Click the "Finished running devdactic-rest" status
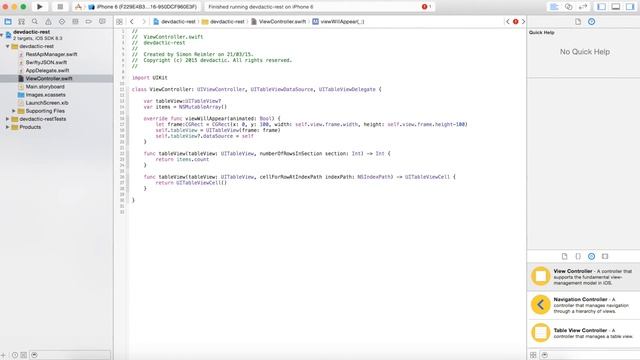This screenshot has width=640, height=360. 260,7
